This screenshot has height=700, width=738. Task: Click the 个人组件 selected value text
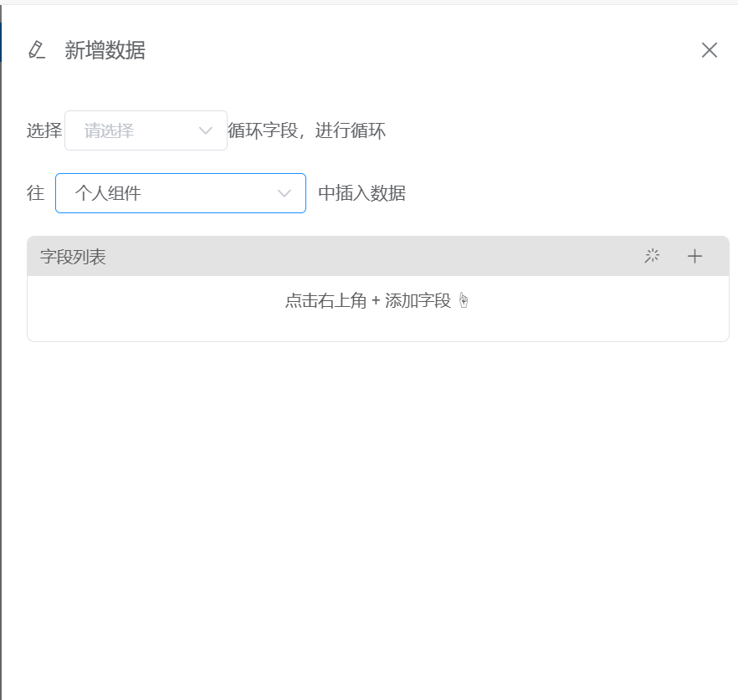click(x=108, y=193)
